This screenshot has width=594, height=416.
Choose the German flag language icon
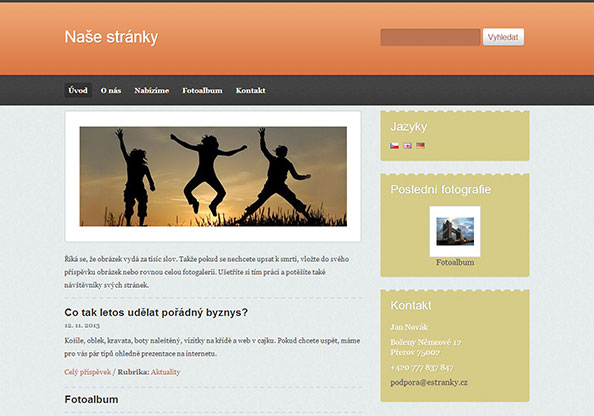pos(420,146)
